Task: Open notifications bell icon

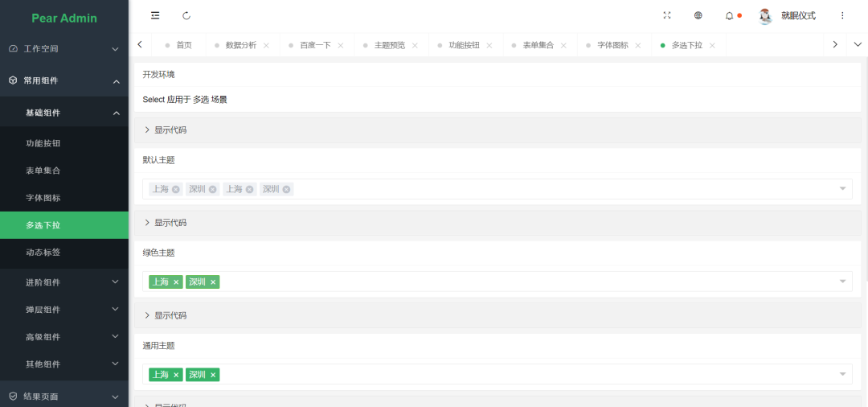Action: click(x=730, y=16)
